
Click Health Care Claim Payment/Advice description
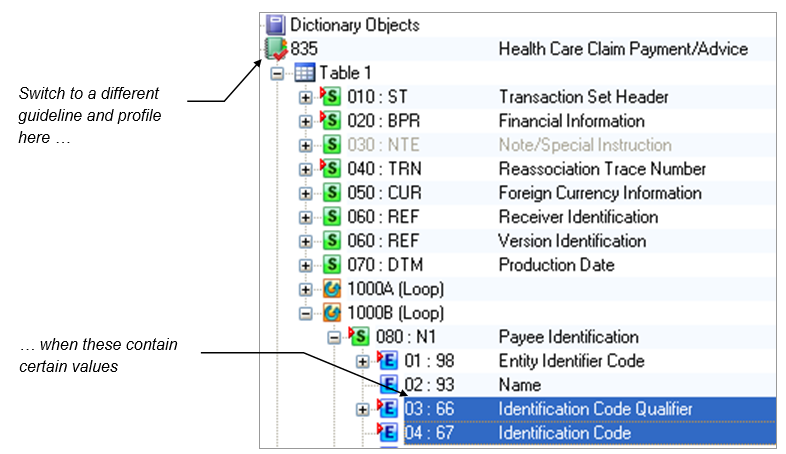coord(622,49)
